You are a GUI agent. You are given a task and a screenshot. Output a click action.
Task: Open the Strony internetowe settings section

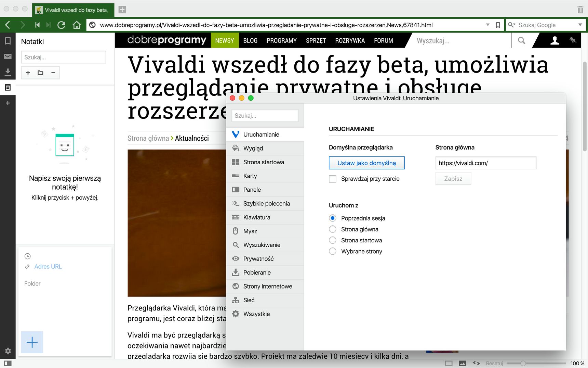click(265, 287)
